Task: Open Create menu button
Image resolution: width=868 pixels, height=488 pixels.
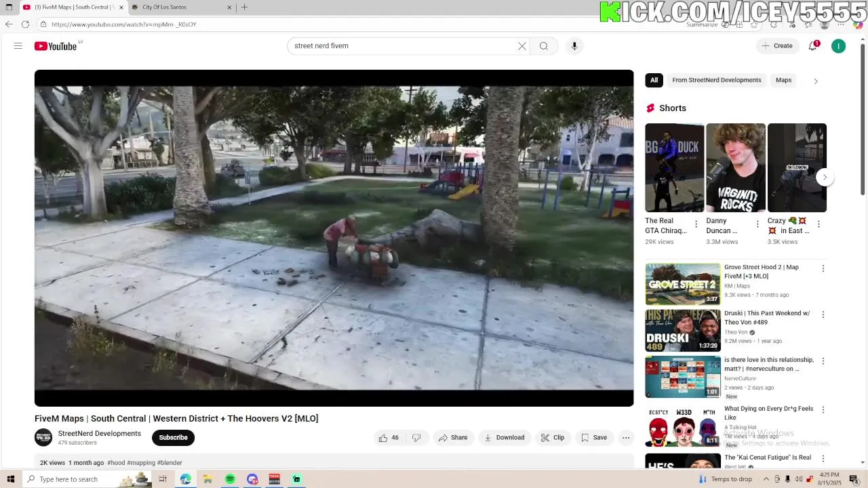Action: tap(777, 46)
